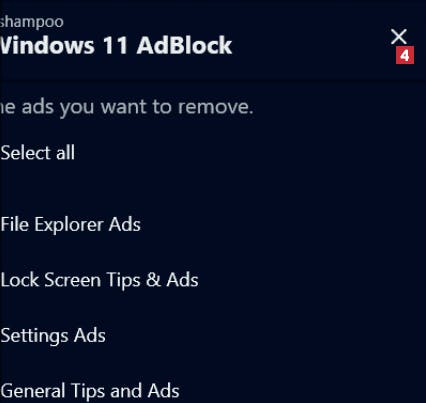Enable File Explorer Ads removal
426x403 pixels.
click(x=70, y=224)
